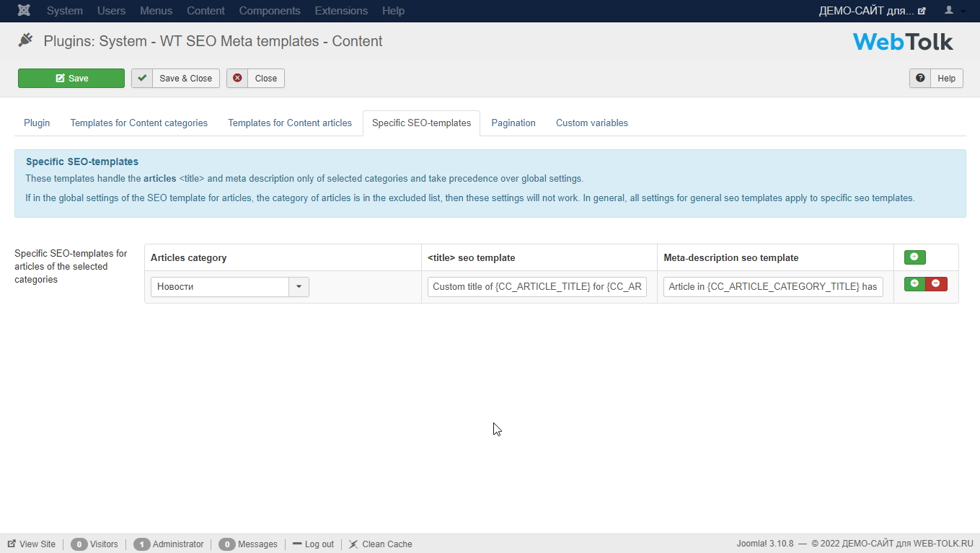Open View Site from the footer

click(31, 544)
